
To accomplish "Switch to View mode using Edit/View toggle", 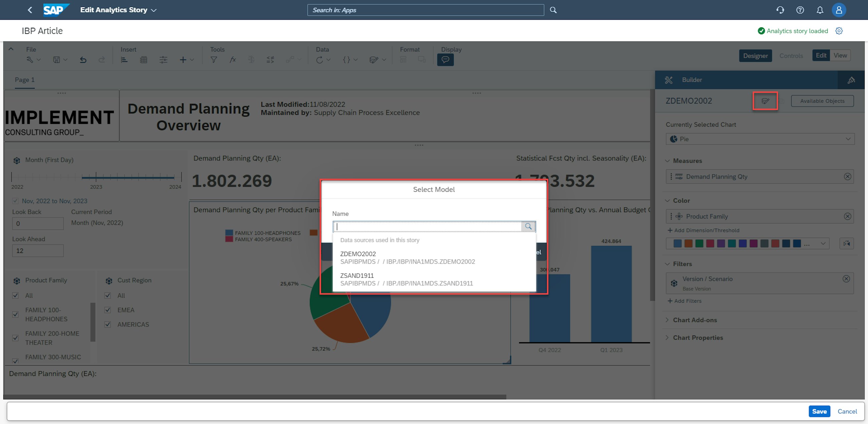I will (x=840, y=55).
